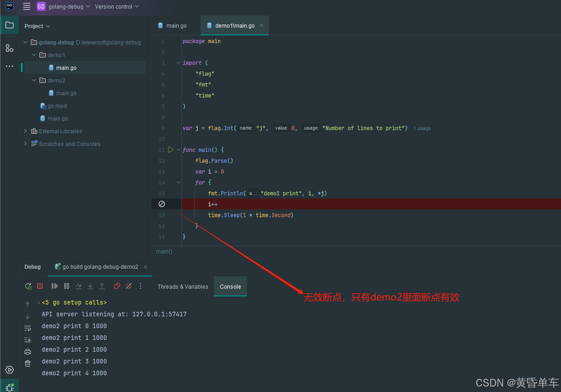
Task: Run main function using gutter run arrow
Action: (171, 150)
